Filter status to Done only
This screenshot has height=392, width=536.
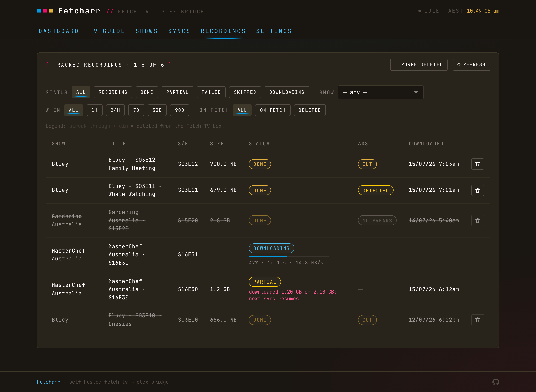point(147,92)
